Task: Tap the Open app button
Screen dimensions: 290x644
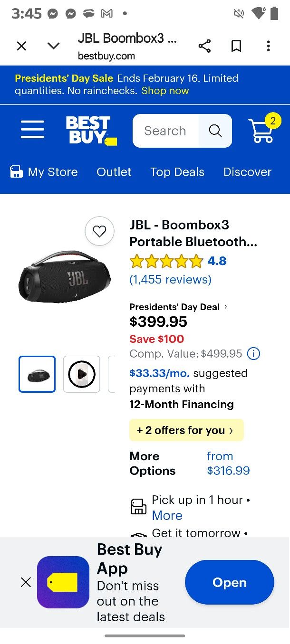Action: 229,582
